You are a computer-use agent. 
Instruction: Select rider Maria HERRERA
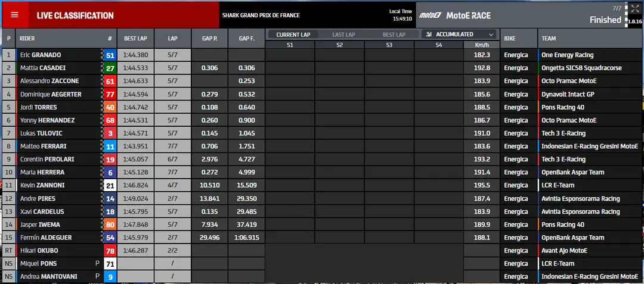point(42,173)
